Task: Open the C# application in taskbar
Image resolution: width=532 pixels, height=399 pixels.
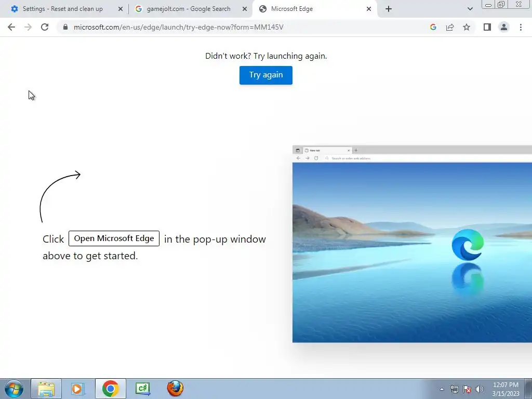Action: click(x=143, y=389)
